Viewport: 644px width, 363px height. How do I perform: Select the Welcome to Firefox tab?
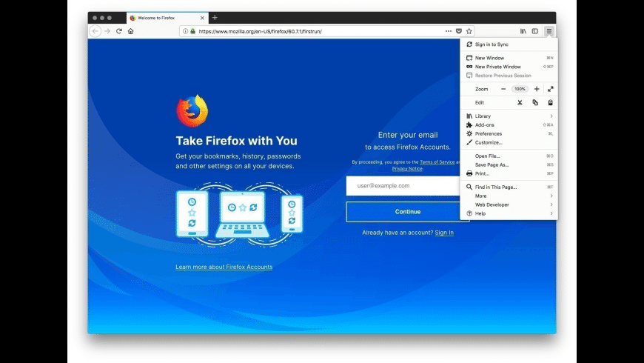[x=167, y=18]
